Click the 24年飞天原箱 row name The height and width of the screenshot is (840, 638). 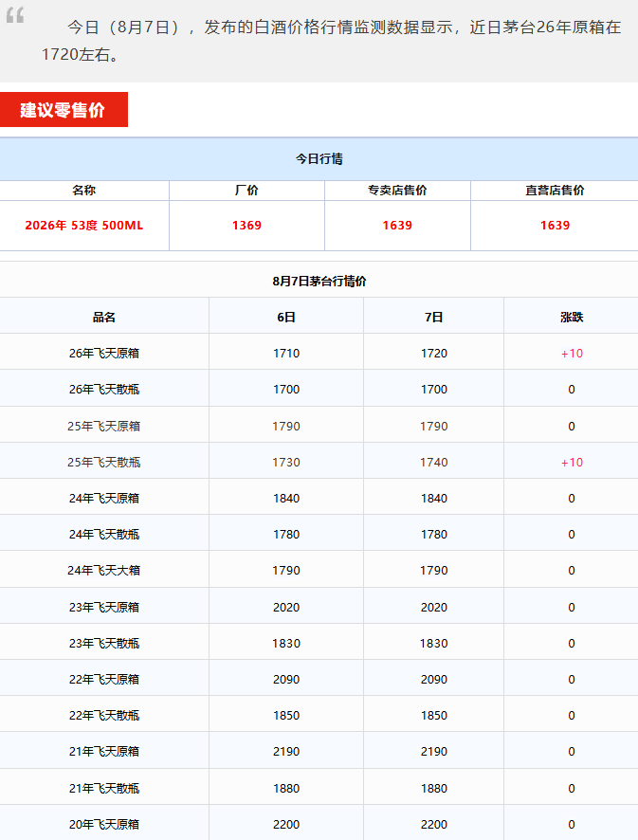click(104, 499)
